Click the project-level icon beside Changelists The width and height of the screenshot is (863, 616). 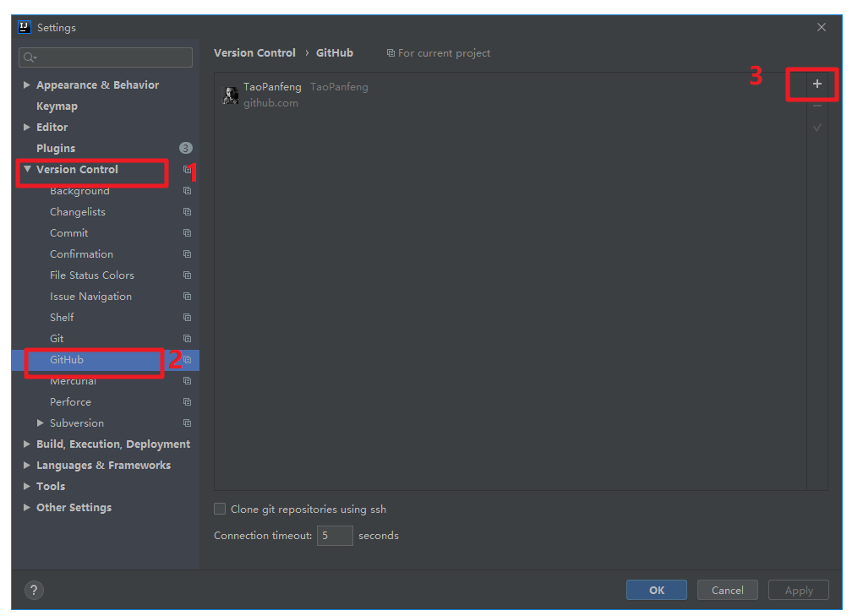tap(187, 212)
